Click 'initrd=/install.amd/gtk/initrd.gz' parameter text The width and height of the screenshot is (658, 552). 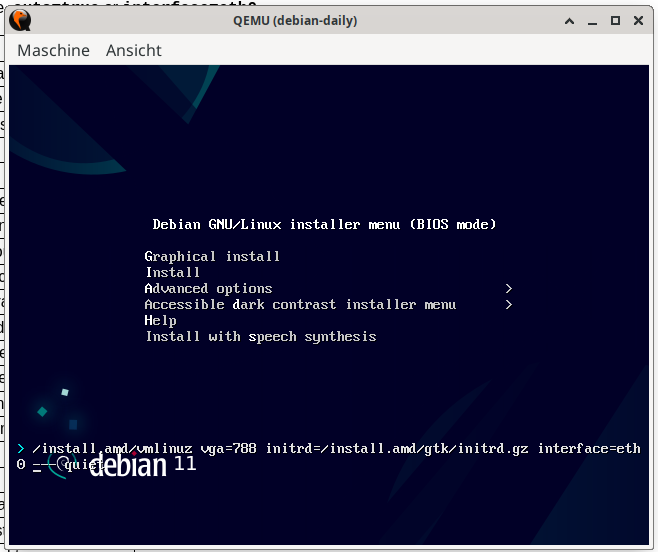[397, 448]
